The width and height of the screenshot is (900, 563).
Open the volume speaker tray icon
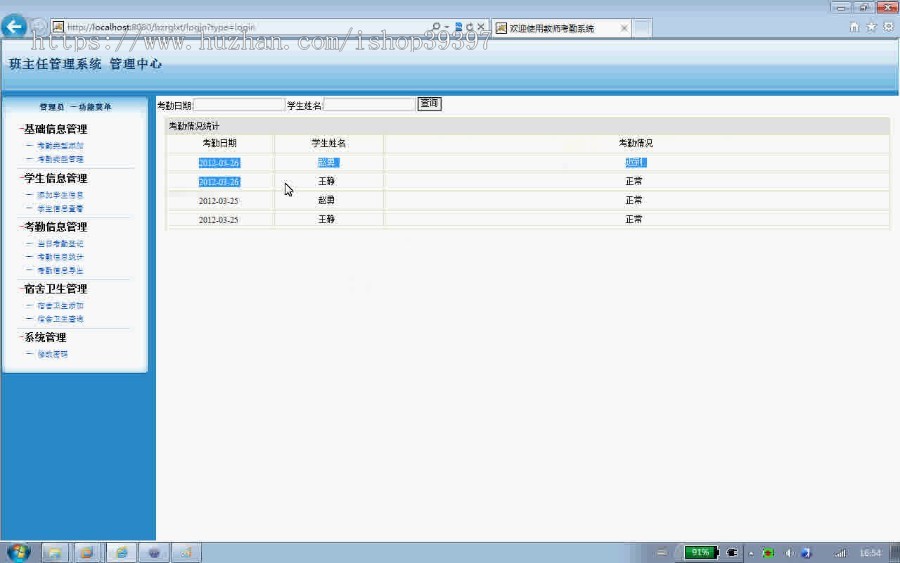click(789, 553)
